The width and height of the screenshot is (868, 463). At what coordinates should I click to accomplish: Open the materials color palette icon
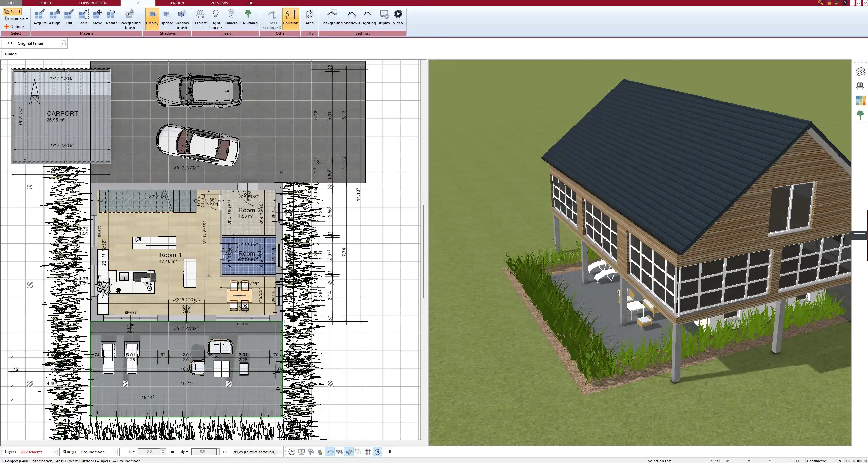(x=860, y=101)
